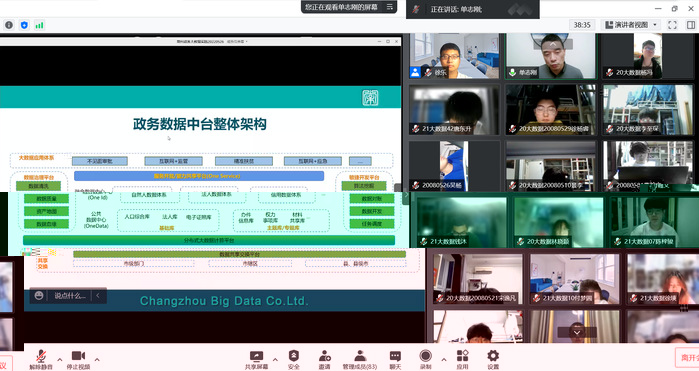This screenshot has height=371, width=699.
Task: Click the Leave Meeting (离开会议) button
Action: click(x=688, y=358)
